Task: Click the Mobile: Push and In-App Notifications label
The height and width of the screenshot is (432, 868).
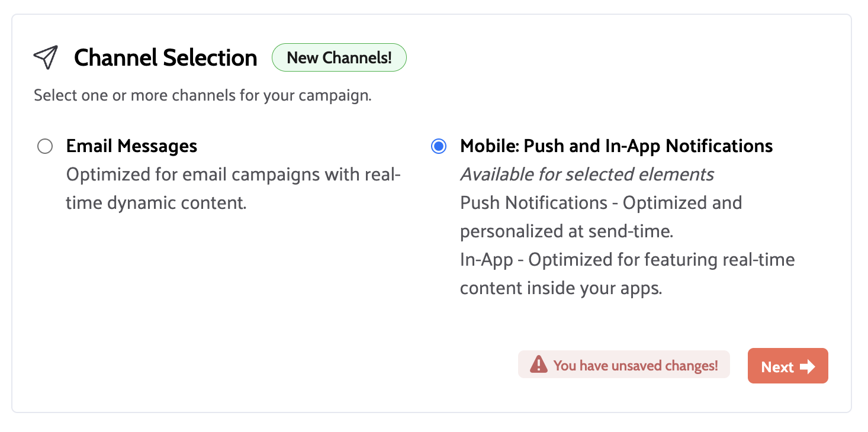Action: click(x=616, y=146)
